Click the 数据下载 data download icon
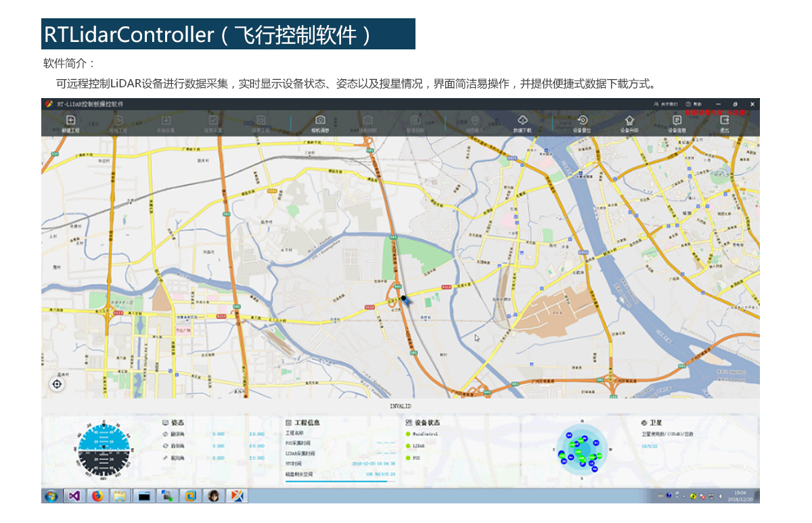The image size is (812, 523). [522, 122]
